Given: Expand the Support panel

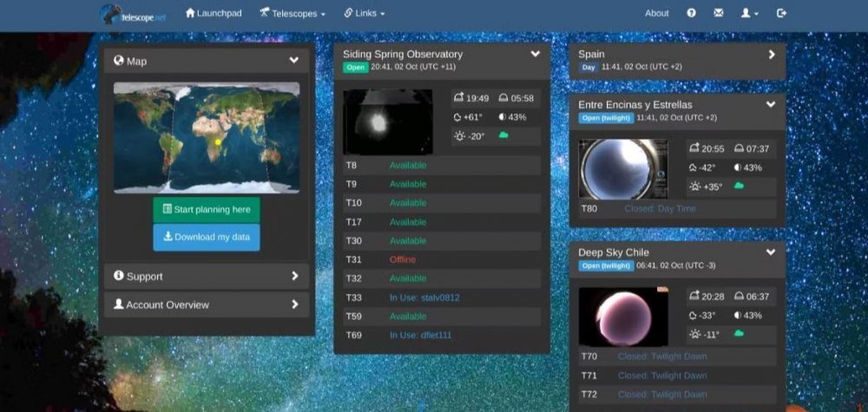Looking at the screenshot, I should [x=207, y=276].
